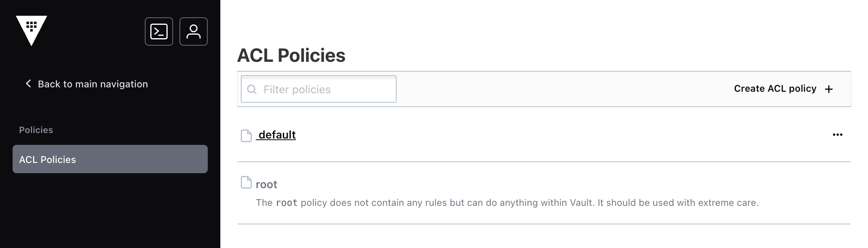
Task: Open the web CLI console panel
Action: [159, 31]
